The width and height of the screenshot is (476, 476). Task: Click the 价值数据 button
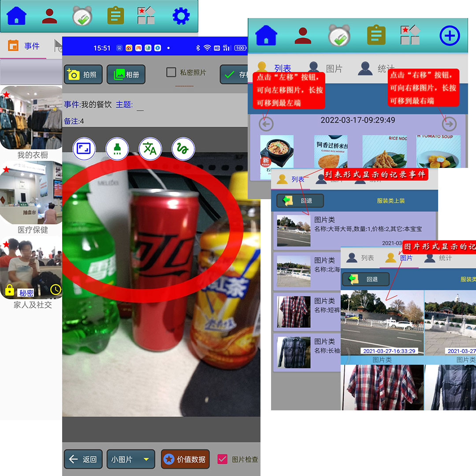coord(185,459)
